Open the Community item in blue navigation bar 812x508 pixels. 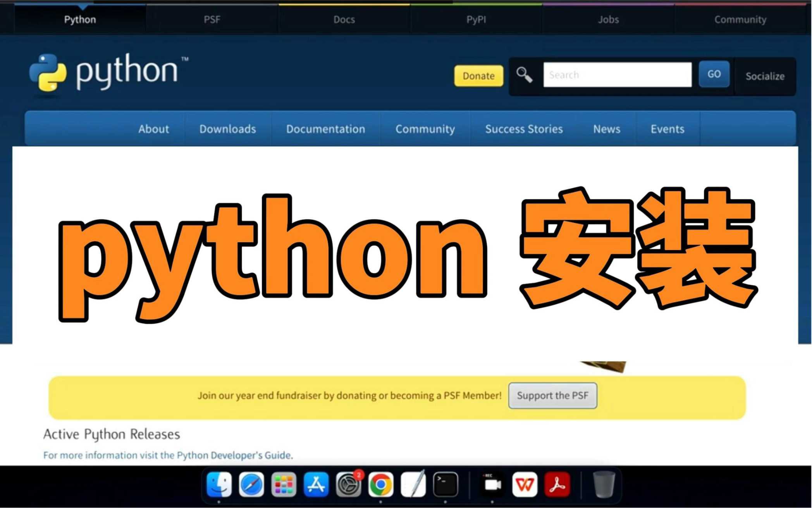425,129
